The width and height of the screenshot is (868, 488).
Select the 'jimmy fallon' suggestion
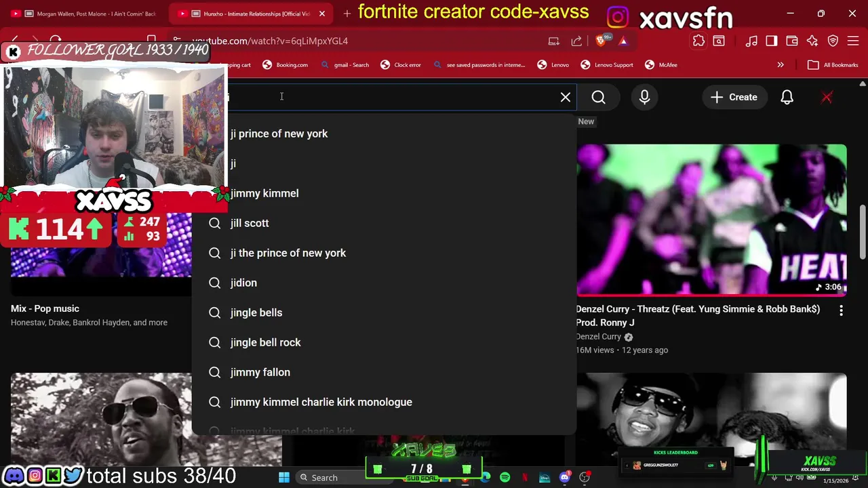(384, 372)
